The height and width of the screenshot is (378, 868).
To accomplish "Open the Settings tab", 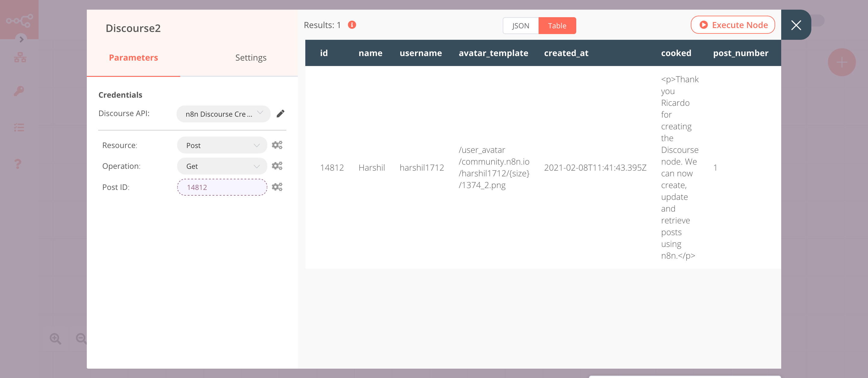I will [250, 57].
